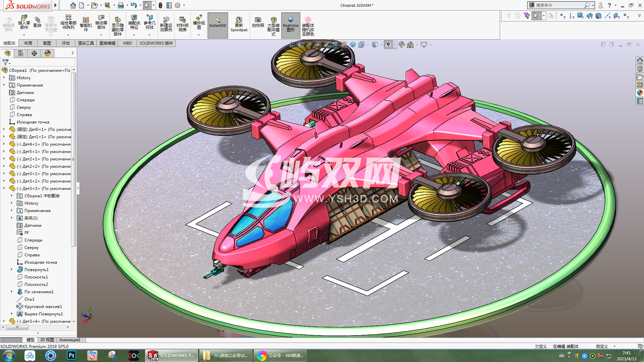644x362 pixels.
Task: Expand the Дет0<1> component in the tree
Action: tap(4, 130)
